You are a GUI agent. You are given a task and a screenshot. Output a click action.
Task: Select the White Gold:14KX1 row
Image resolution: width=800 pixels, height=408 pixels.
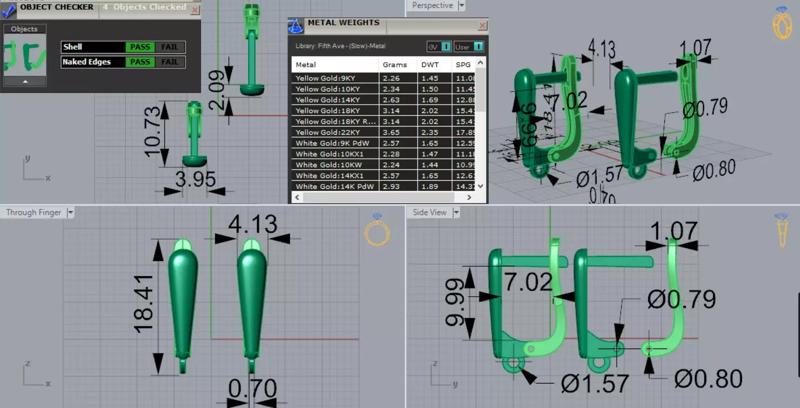[x=384, y=176]
